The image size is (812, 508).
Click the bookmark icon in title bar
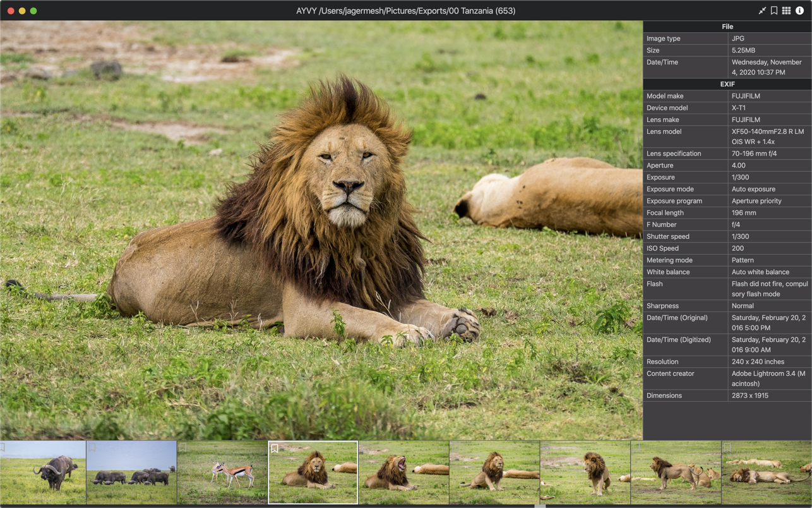(774, 11)
